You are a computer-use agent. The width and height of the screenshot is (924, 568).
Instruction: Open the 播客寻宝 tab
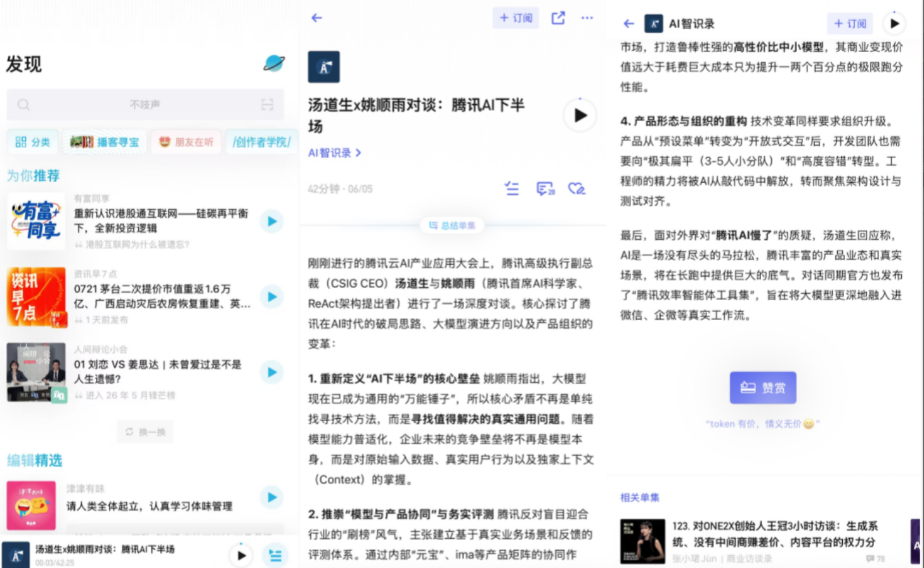click(x=105, y=142)
